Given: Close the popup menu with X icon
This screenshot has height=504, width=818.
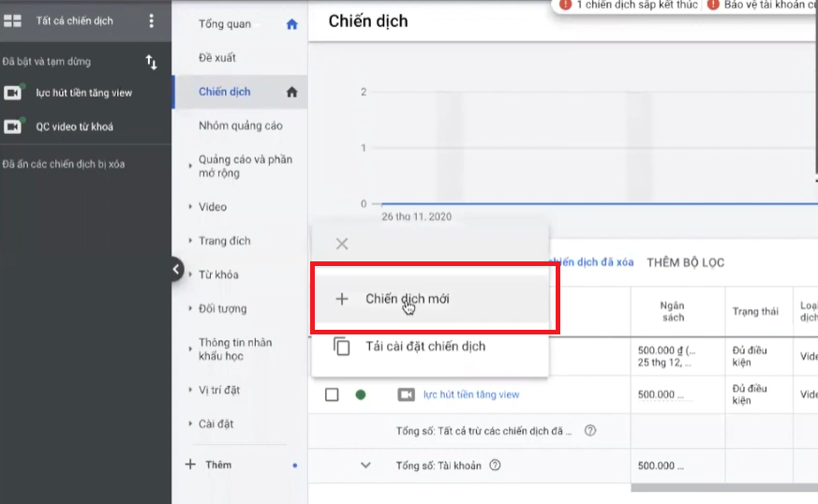Looking at the screenshot, I should (342, 244).
